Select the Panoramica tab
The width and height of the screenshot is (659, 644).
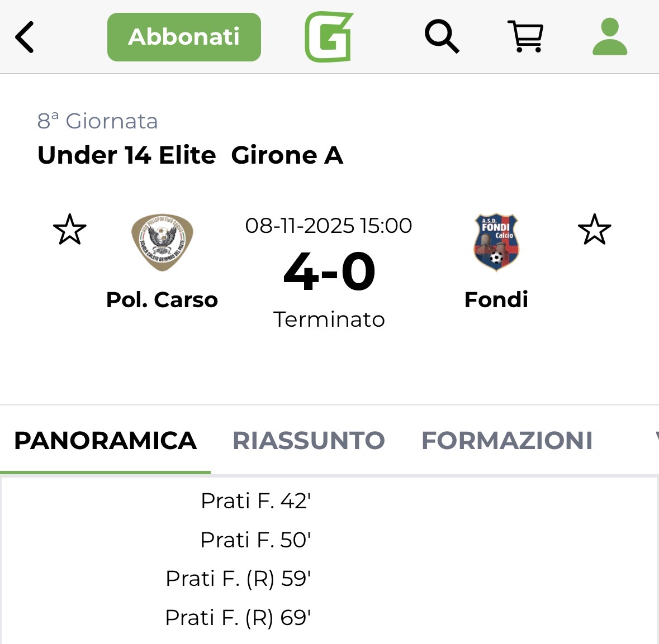point(105,441)
